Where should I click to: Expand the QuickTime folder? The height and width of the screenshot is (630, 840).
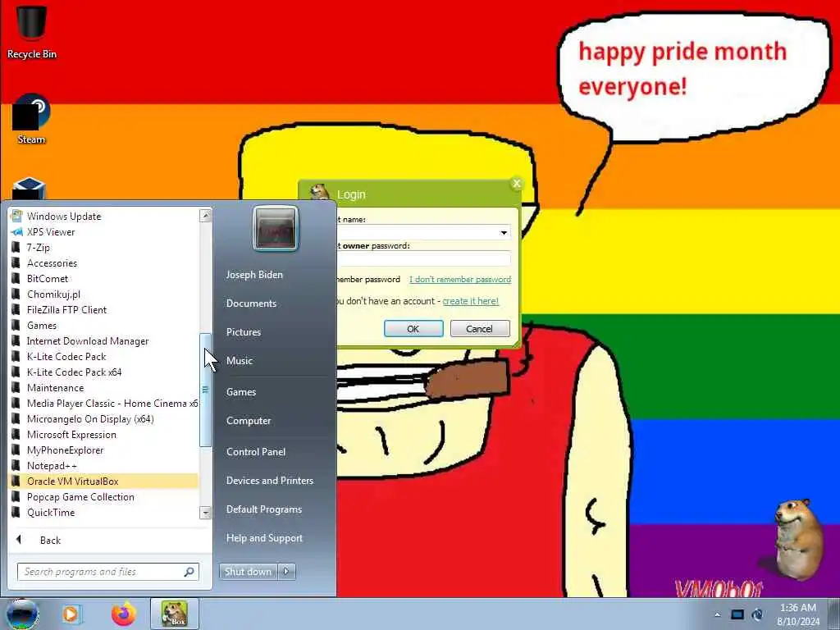click(x=104, y=512)
